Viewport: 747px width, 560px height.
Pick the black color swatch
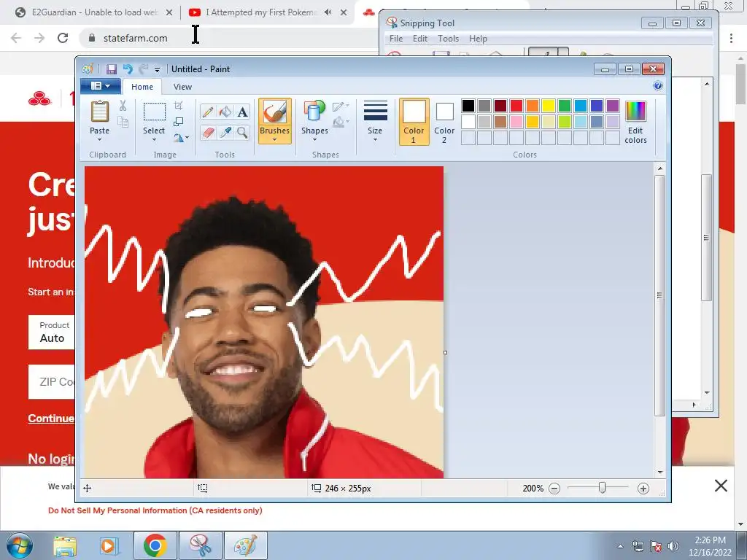tap(468, 106)
